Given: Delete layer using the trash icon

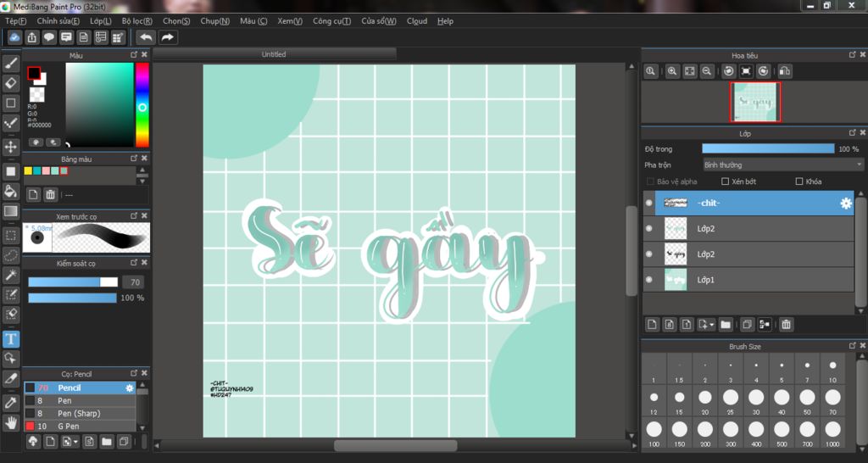Looking at the screenshot, I should point(786,324).
